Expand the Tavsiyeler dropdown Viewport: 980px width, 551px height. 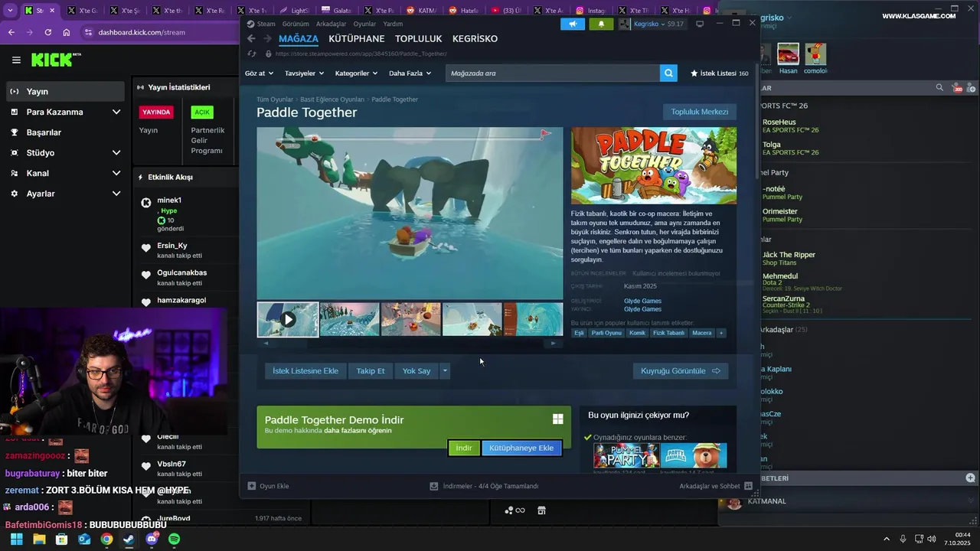coord(305,73)
